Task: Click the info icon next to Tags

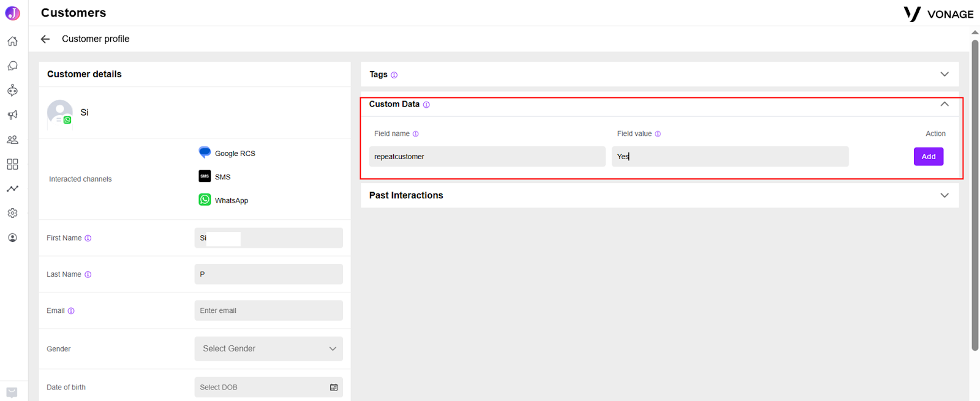Action: click(394, 75)
